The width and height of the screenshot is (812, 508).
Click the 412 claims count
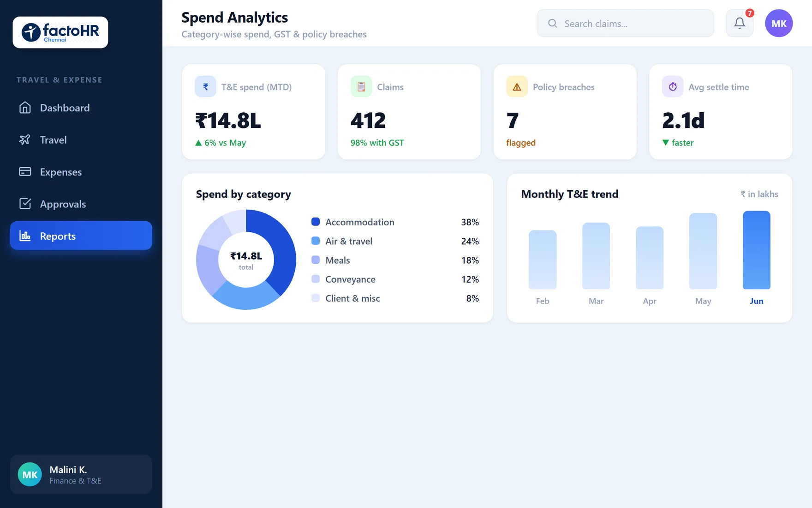click(x=368, y=121)
